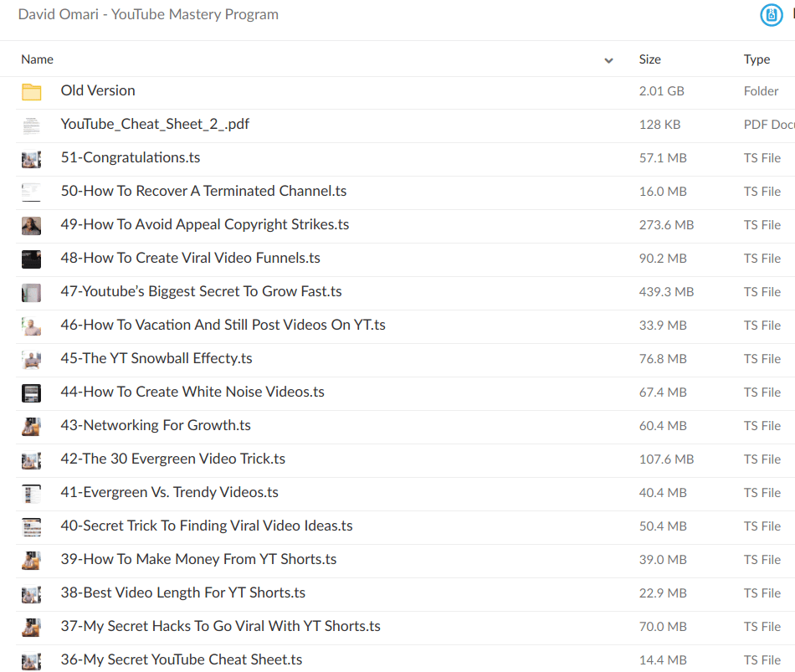Open 47-Youtube's Biggest Secret To Grow Fast.ts

click(199, 291)
